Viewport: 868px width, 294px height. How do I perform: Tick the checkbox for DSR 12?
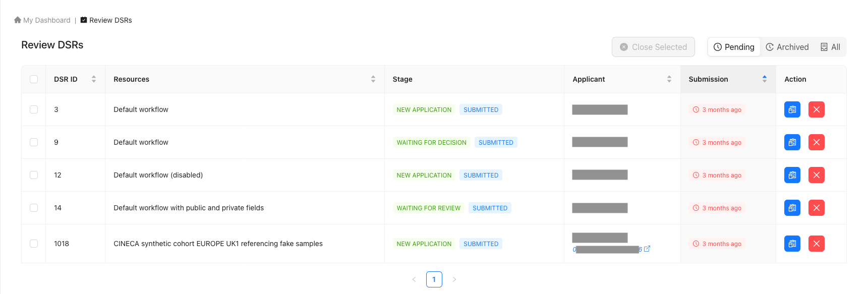(x=34, y=175)
